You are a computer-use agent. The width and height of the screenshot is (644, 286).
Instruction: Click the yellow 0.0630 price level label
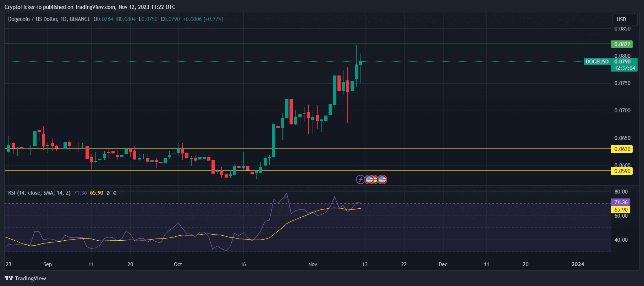tap(622, 149)
